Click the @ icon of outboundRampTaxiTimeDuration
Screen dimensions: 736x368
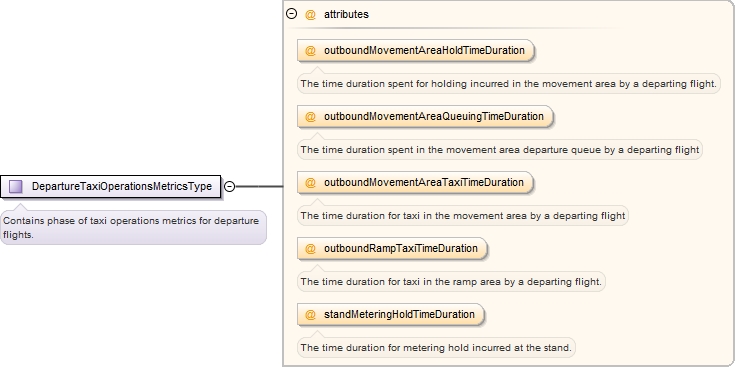click(x=310, y=249)
